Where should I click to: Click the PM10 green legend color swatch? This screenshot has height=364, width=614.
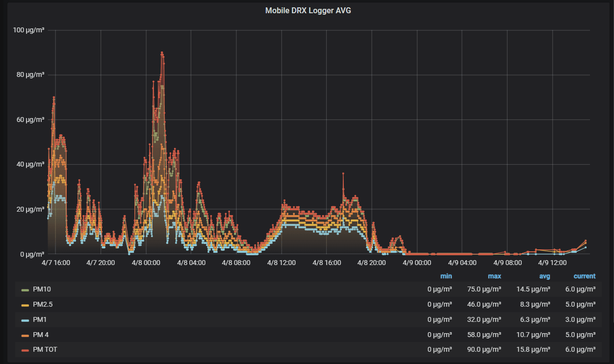point(26,290)
